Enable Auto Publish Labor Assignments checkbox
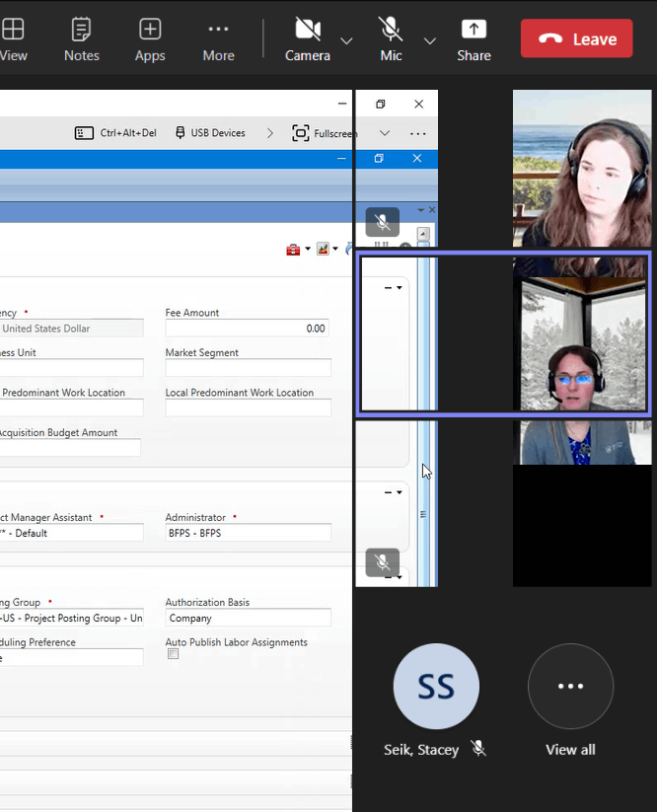The height and width of the screenshot is (812, 657). 174,654
